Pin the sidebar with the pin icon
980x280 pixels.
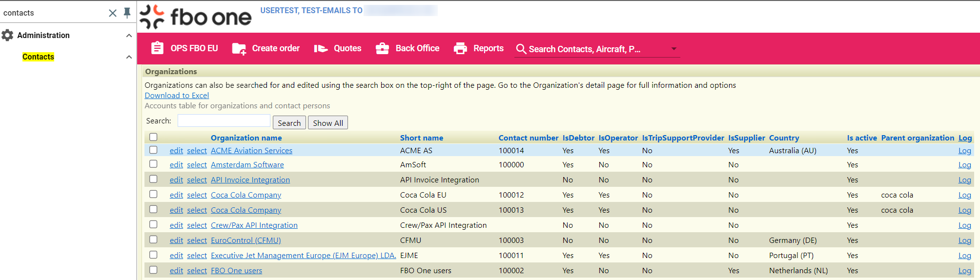[x=127, y=13]
